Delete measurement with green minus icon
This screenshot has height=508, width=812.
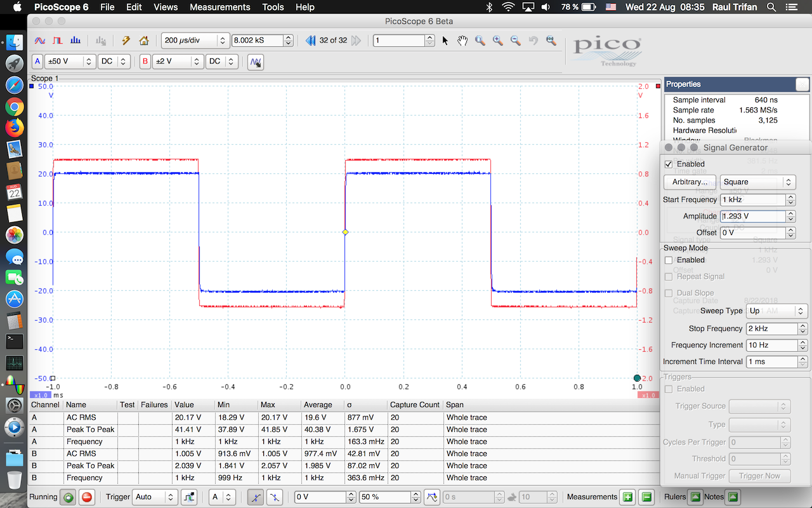click(x=646, y=497)
